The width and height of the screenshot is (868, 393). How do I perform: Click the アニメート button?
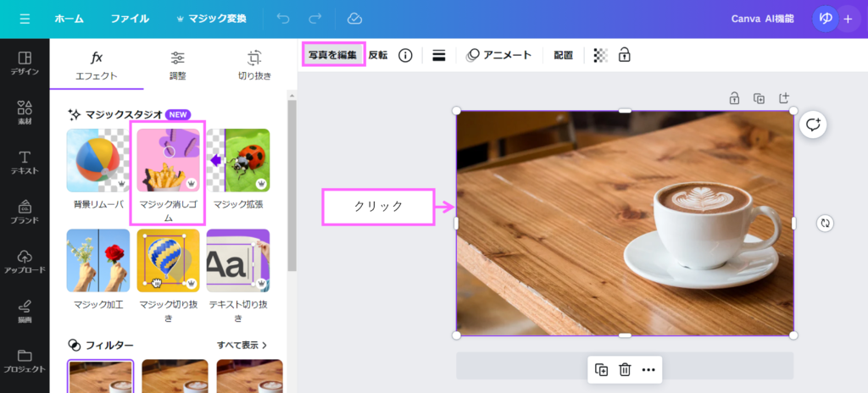499,55
